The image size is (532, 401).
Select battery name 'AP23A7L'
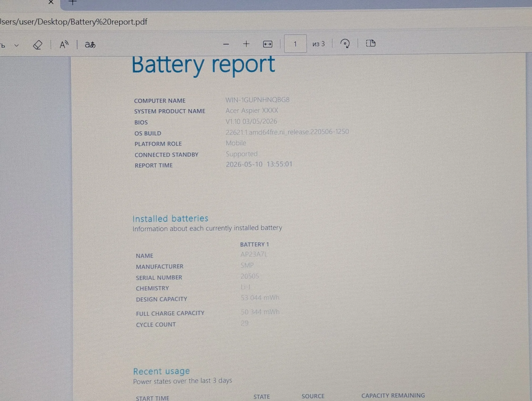pos(254,254)
